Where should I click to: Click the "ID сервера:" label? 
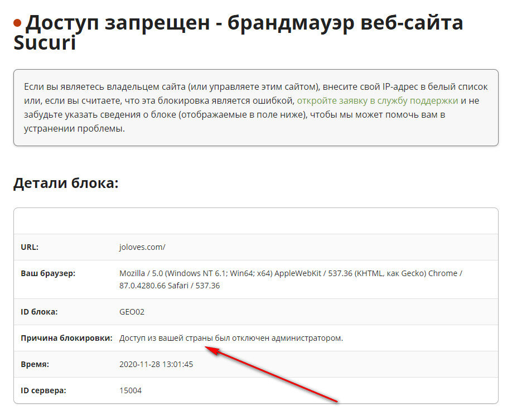click(x=44, y=390)
